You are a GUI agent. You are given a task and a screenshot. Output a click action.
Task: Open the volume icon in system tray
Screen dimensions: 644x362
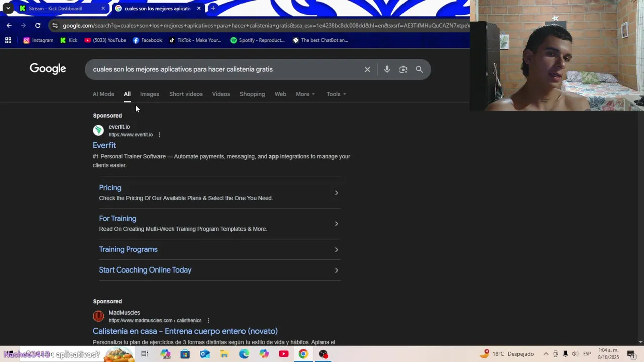575,354
